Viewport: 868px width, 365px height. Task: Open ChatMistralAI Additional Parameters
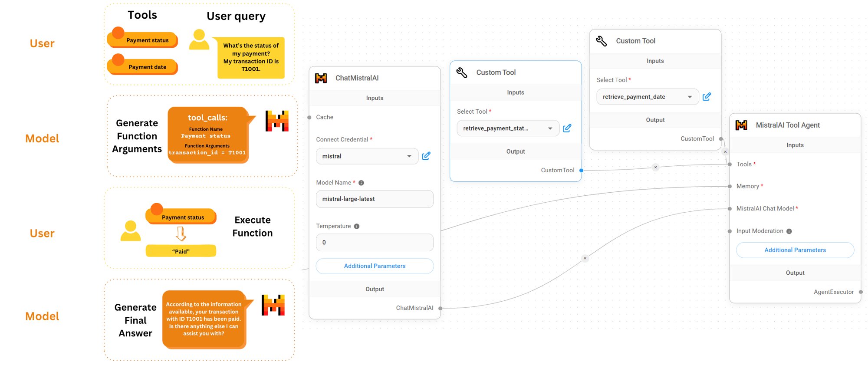point(375,266)
